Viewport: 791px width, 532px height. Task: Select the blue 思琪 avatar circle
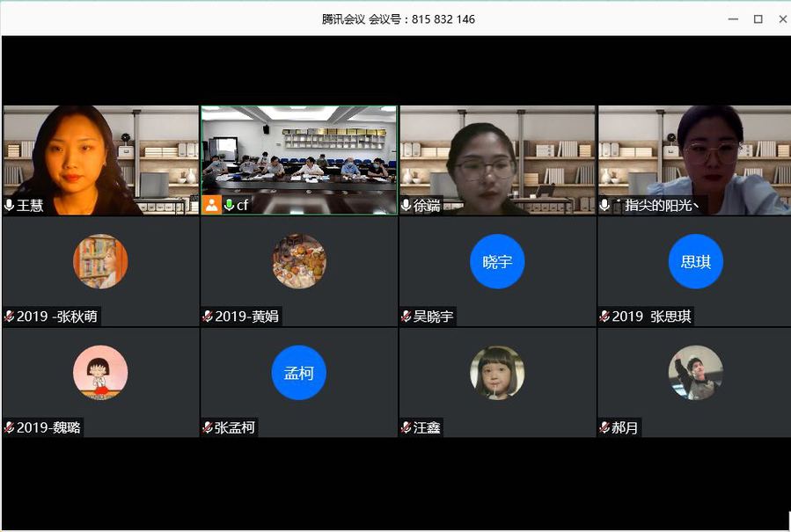695,262
